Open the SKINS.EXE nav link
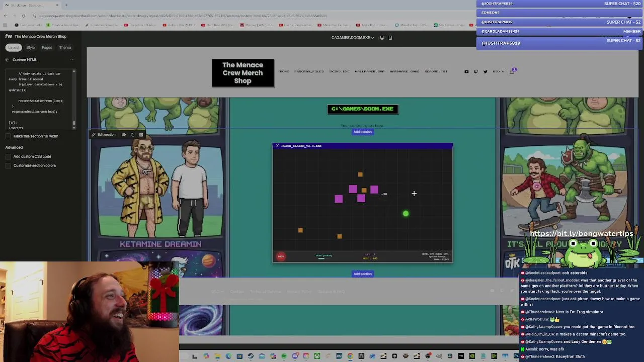 coord(339,71)
